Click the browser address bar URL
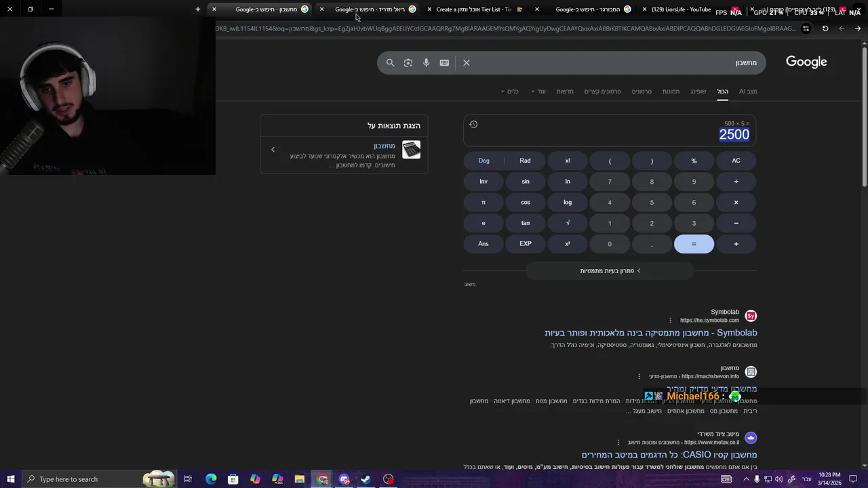The width and height of the screenshot is (868, 488). (505, 28)
